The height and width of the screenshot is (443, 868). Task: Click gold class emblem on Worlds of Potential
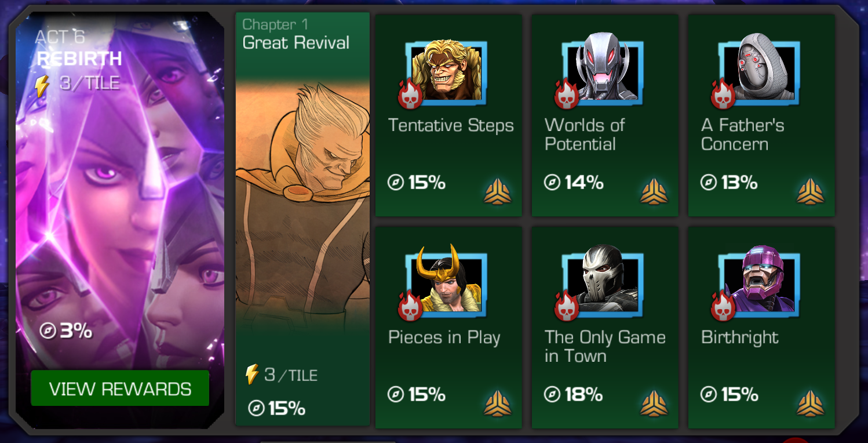[x=654, y=192]
